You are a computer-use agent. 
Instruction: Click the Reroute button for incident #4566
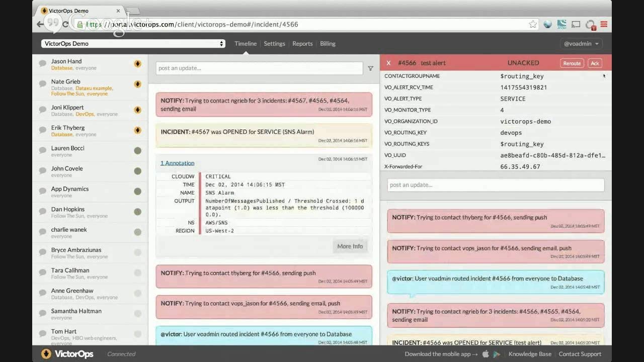tap(572, 63)
